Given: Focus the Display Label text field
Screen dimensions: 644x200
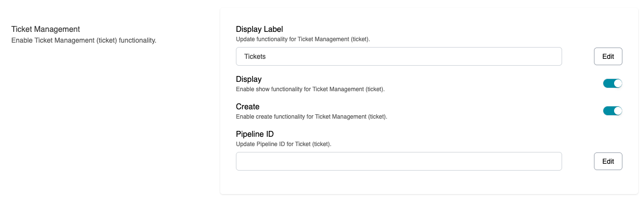Looking at the screenshot, I should click(398, 56).
